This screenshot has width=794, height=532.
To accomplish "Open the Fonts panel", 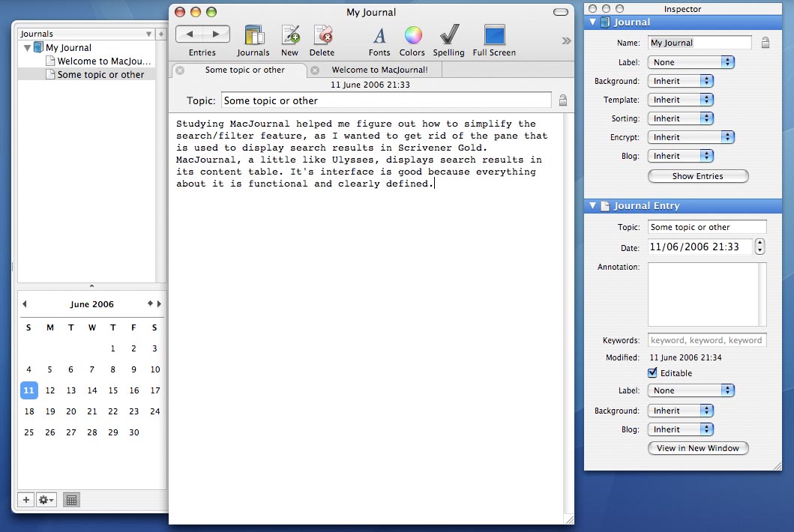I will (379, 35).
